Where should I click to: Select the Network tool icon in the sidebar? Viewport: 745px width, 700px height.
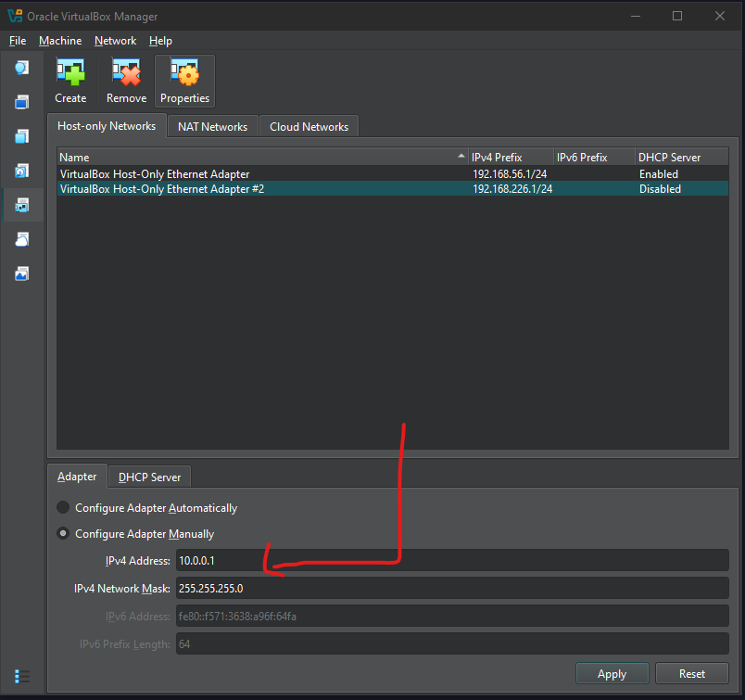[22, 205]
